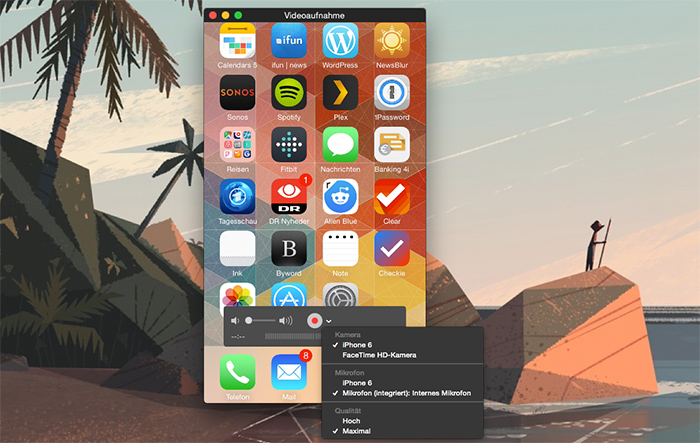Tap the Clear app icon
The height and width of the screenshot is (443, 700).
tap(392, 196)
